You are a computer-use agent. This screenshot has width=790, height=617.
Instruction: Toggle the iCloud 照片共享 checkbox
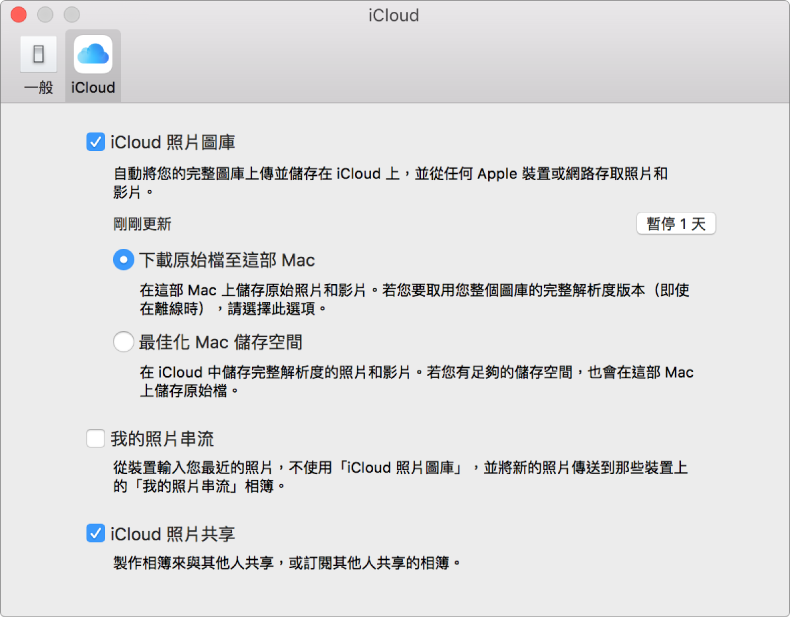(96, 533)
